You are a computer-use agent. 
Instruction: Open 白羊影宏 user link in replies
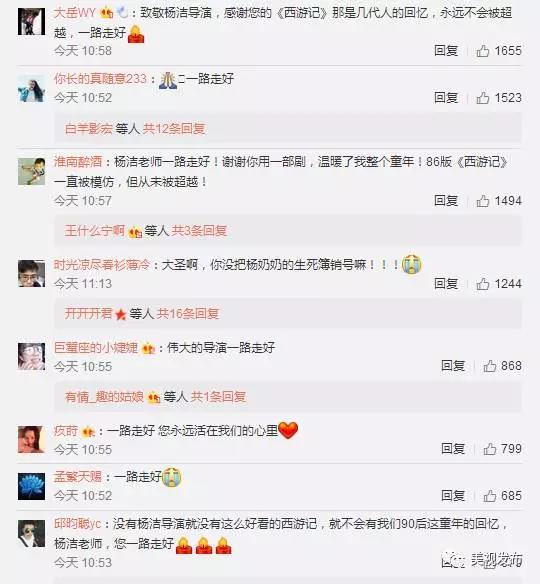(x=89, y=129)
